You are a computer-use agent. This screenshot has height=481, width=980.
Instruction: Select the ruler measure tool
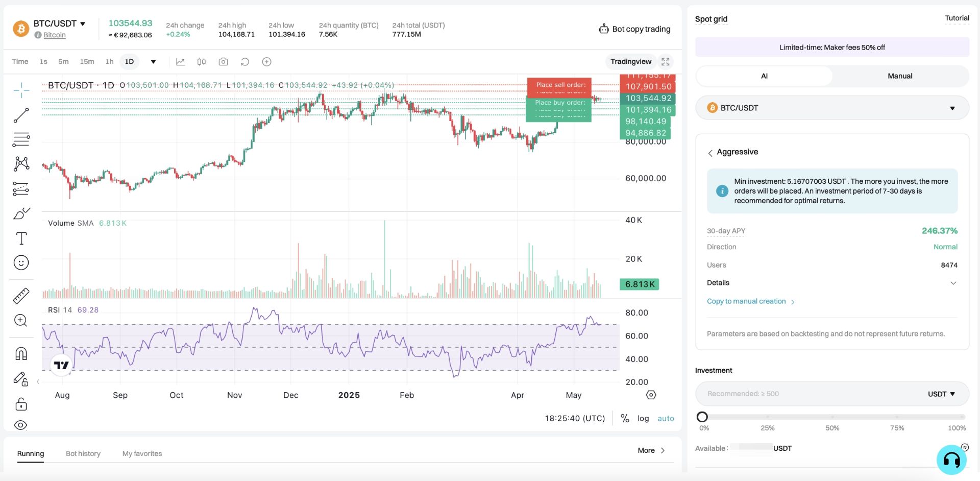click(21, 296)
